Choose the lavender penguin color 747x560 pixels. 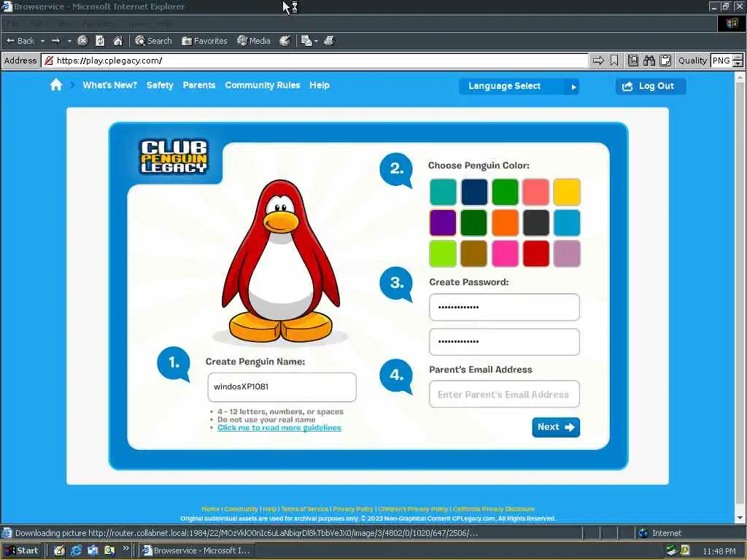567,253
